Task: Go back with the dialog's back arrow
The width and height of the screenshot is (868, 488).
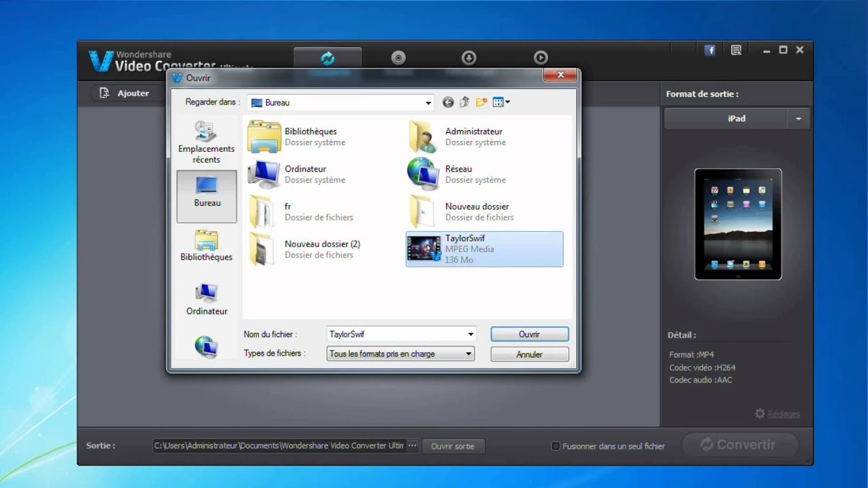Action: [448, 102]
